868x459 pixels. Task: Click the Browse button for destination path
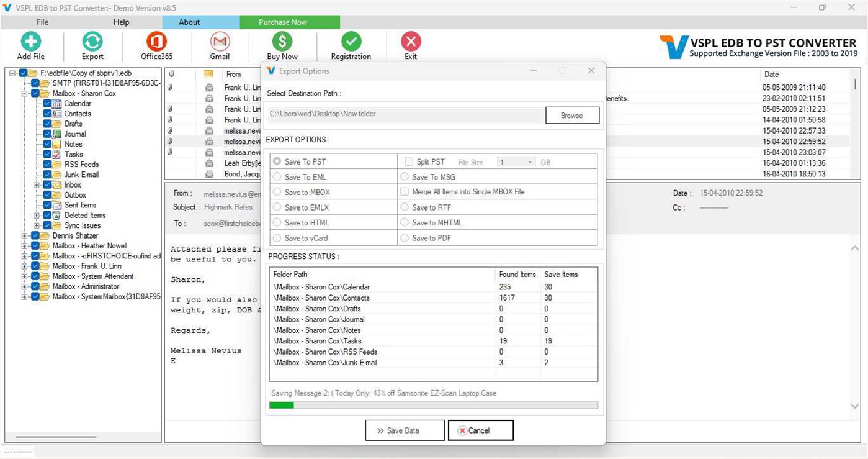click(x=571, y=115)
